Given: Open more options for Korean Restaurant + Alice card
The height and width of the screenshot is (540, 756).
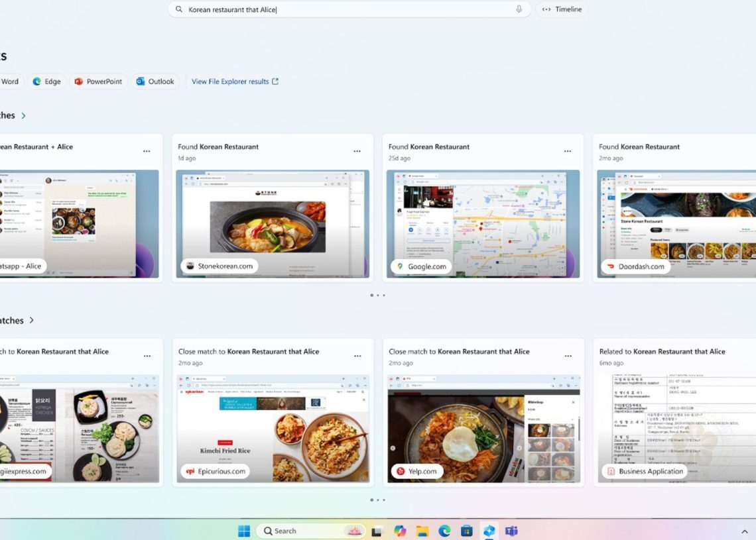Looking at the screenshot, I should pyautogui.click(x=147, y=151).
